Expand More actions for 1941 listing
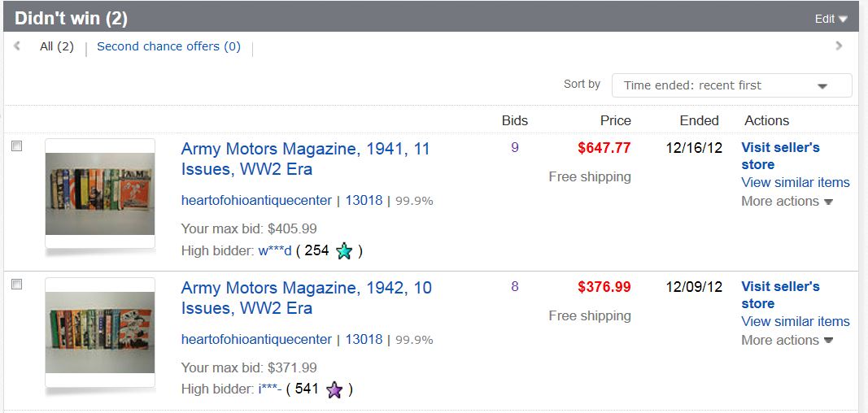Image resolution: width=868 pixels, height=413 pixels. click(787, 201)
